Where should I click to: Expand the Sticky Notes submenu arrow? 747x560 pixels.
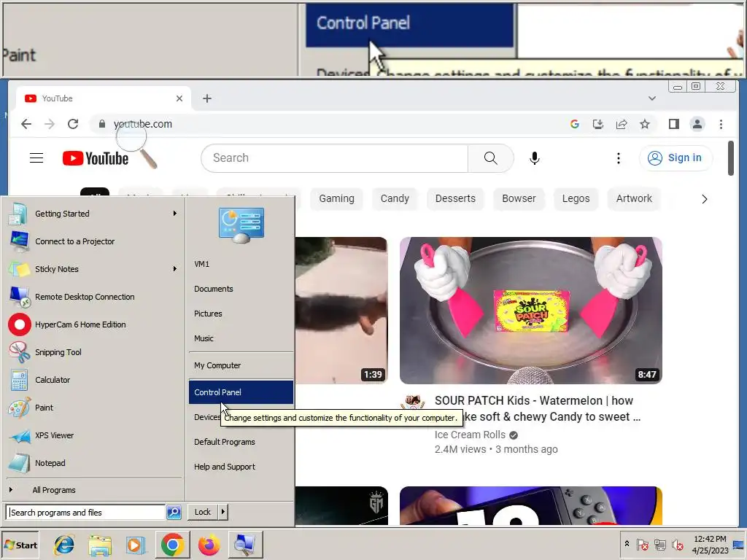[175, 269]
